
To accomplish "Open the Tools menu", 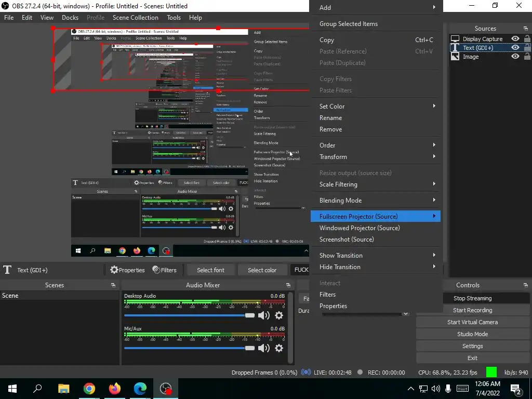I will [174, 18].
